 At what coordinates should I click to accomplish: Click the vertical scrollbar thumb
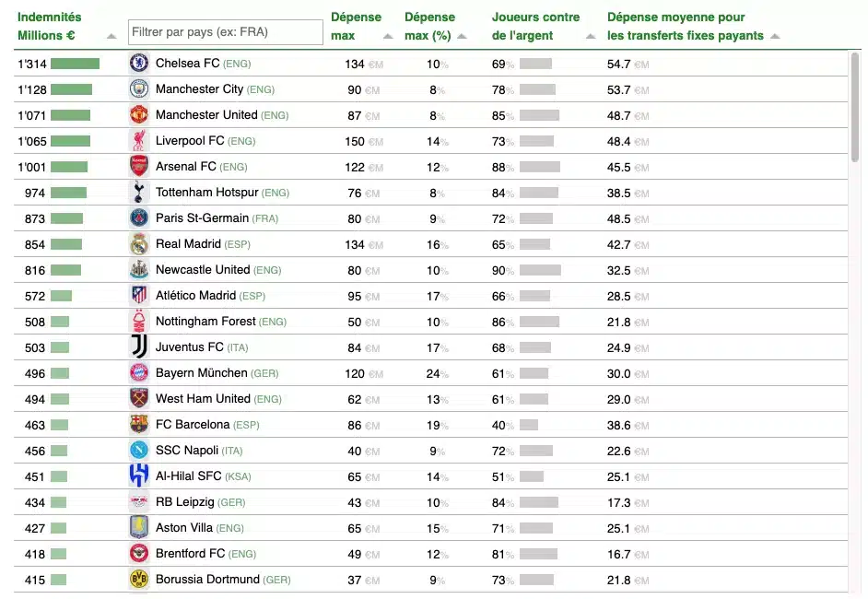pyautogui.click(x=855, y=107)
